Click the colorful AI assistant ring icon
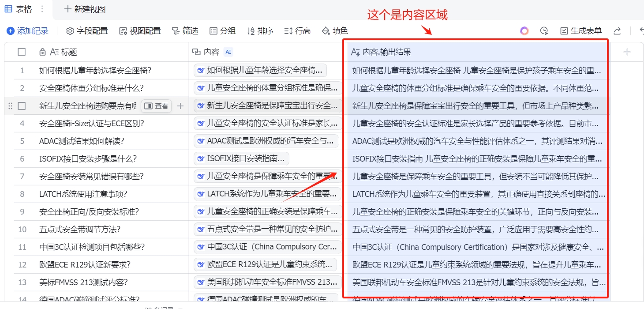 point(524,31)
